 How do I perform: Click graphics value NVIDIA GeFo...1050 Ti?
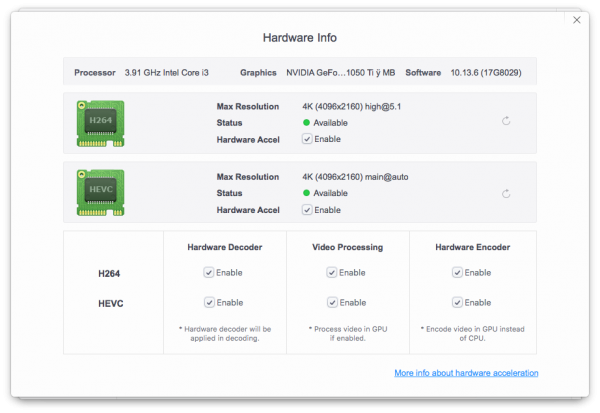pyautogui.click(x=341, y=73)
